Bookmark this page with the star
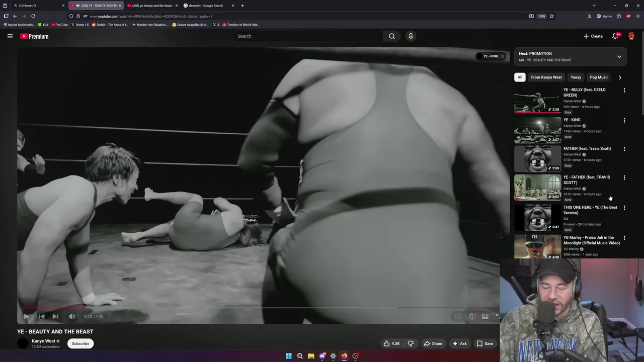Viewport: 644px width, 362px height. pos(552,16)
